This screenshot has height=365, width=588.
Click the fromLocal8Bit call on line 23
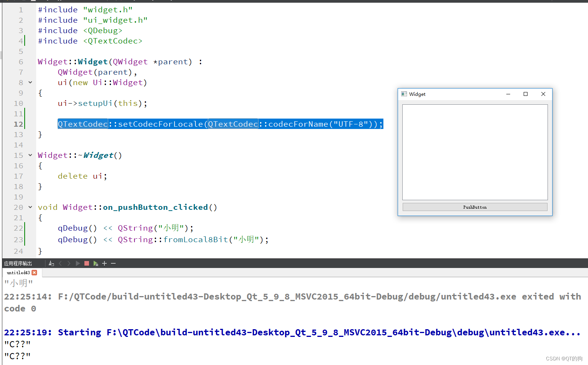tap(196, 239)
